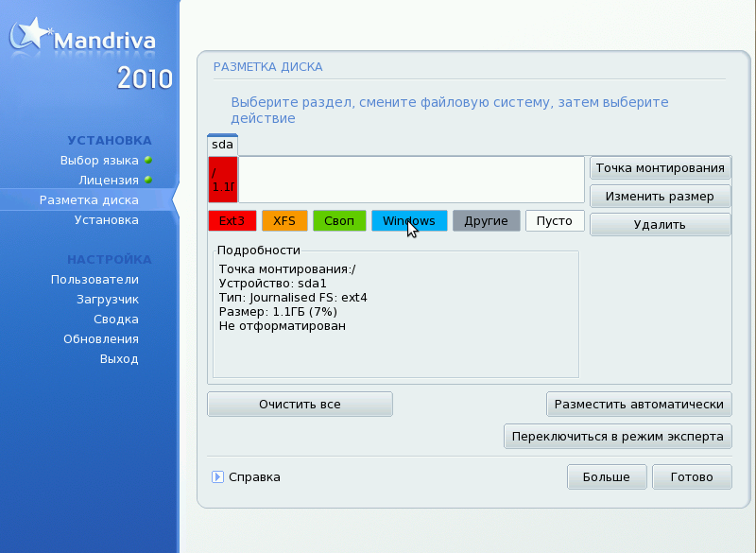The image size is (756, 553).
Task: Choose the XFS filesystem type
Action: pyautogui.click(x=284, y=221)
